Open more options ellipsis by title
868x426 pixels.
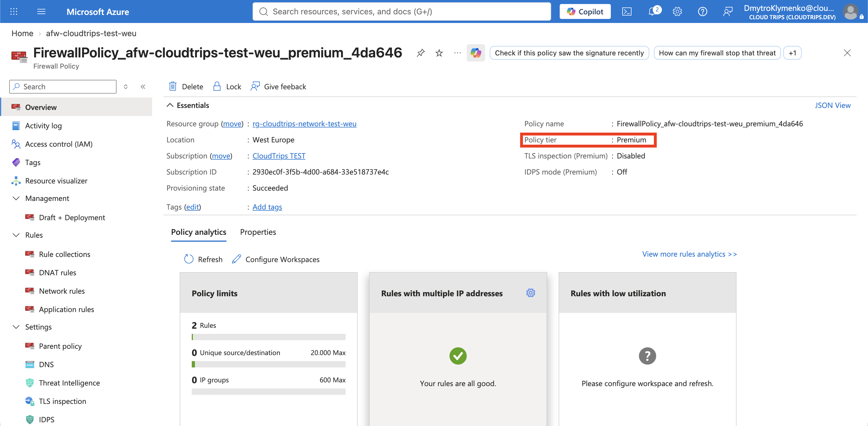point(457,53)
